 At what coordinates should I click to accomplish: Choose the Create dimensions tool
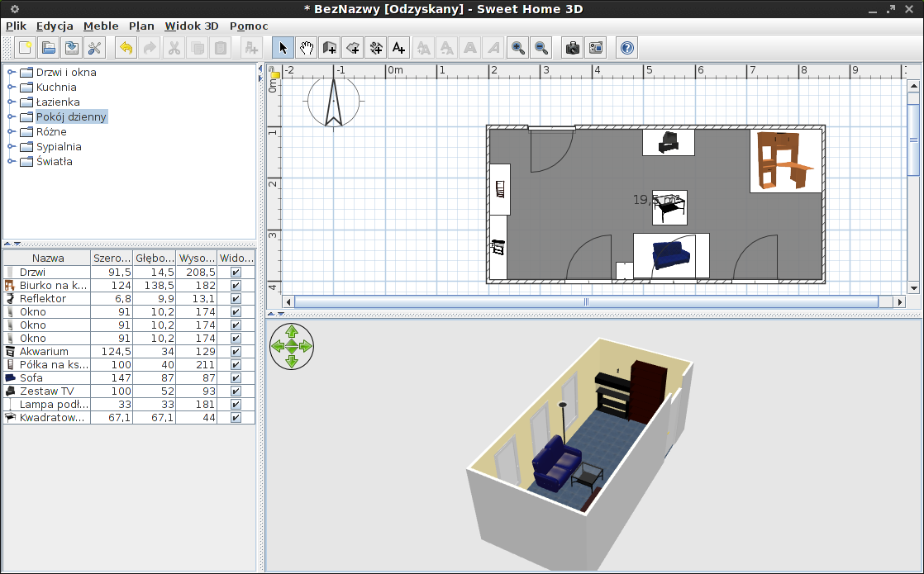(x=376, y=48)
